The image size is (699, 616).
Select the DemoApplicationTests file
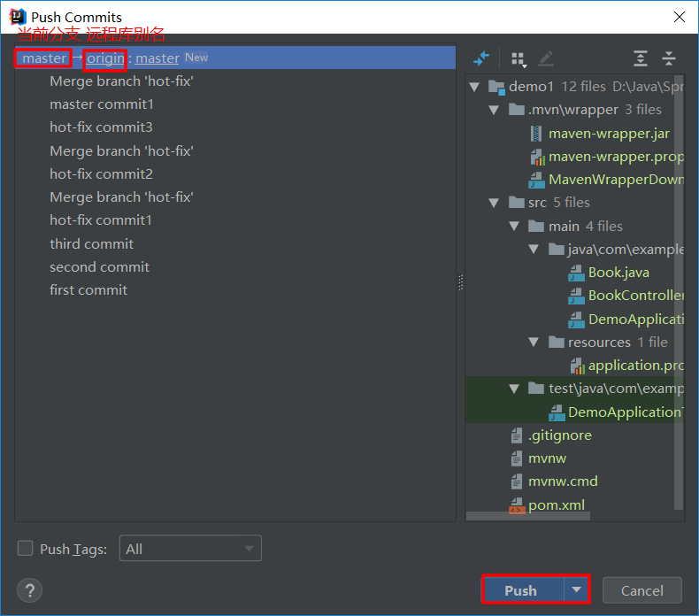[625, 412]
